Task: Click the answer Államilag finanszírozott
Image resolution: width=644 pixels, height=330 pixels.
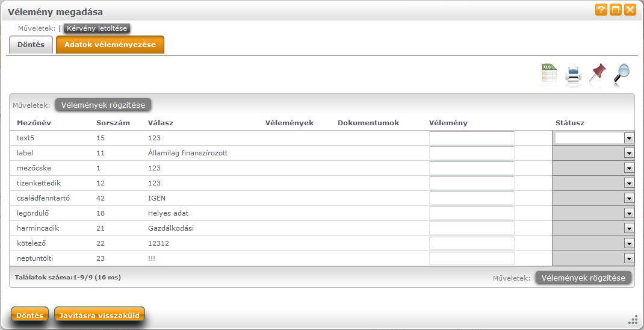Action: 188,153
